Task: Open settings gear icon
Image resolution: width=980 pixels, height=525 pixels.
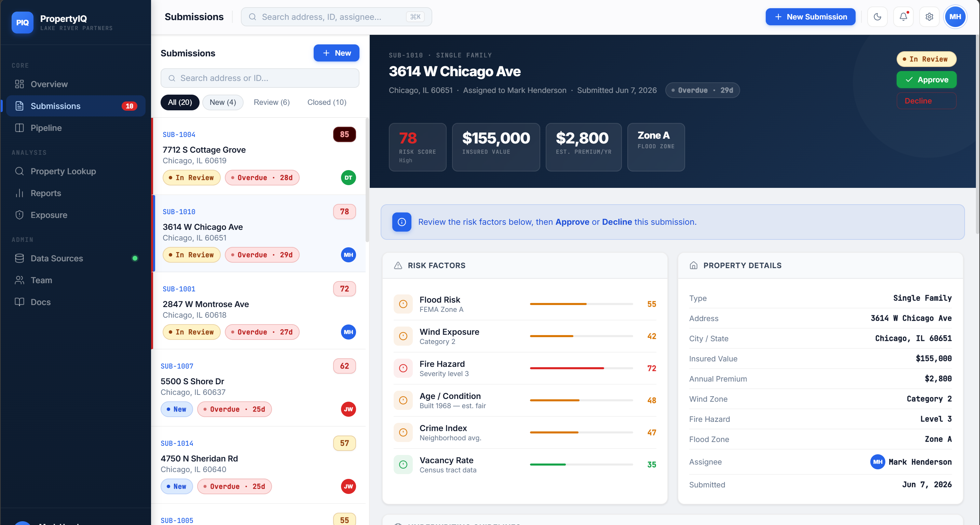Action: tap(929, 17)
